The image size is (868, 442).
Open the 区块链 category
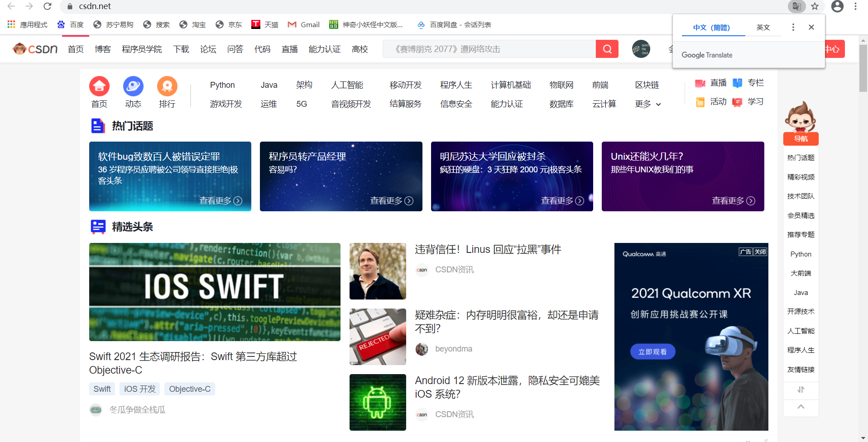[647, 85]
